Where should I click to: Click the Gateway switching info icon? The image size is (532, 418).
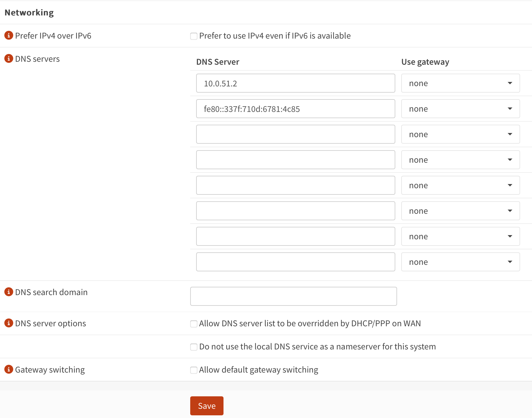tap(9, 369)
